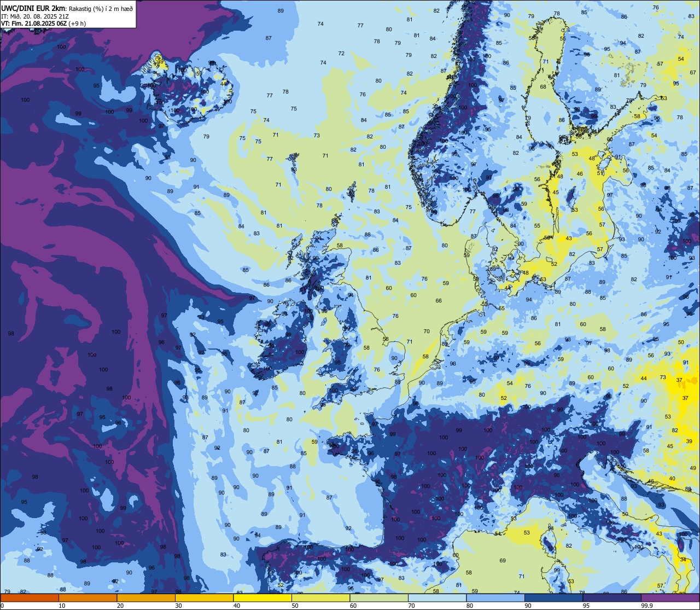Screen dimensions: 700x610
Task: Click the legend colour between 80 and 90
Action: coord(495,598)
